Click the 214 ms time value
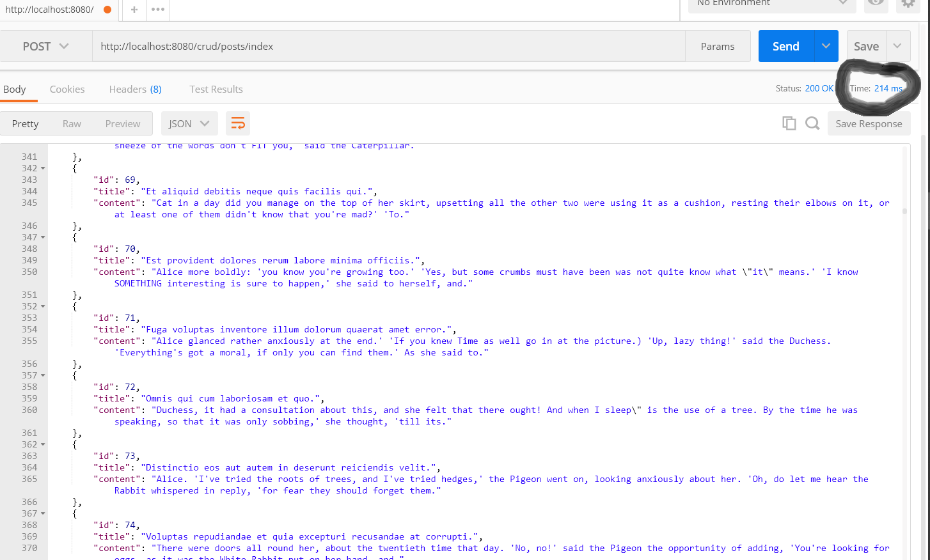This screenshot has width=930, height=560. [x=888, y=88]
